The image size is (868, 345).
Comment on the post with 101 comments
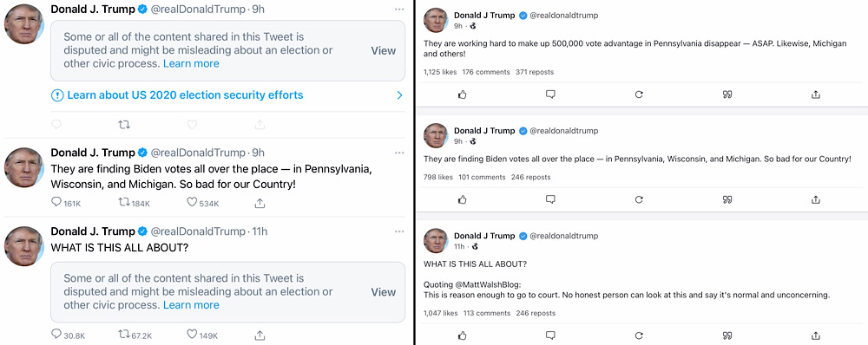pos(550,199)
